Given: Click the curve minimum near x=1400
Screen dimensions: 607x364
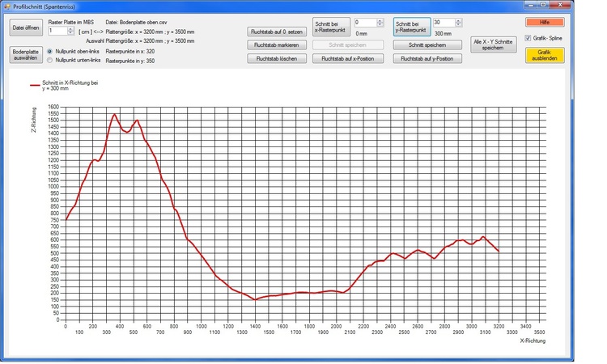Looking at the screenshot, I should point(255,299).
